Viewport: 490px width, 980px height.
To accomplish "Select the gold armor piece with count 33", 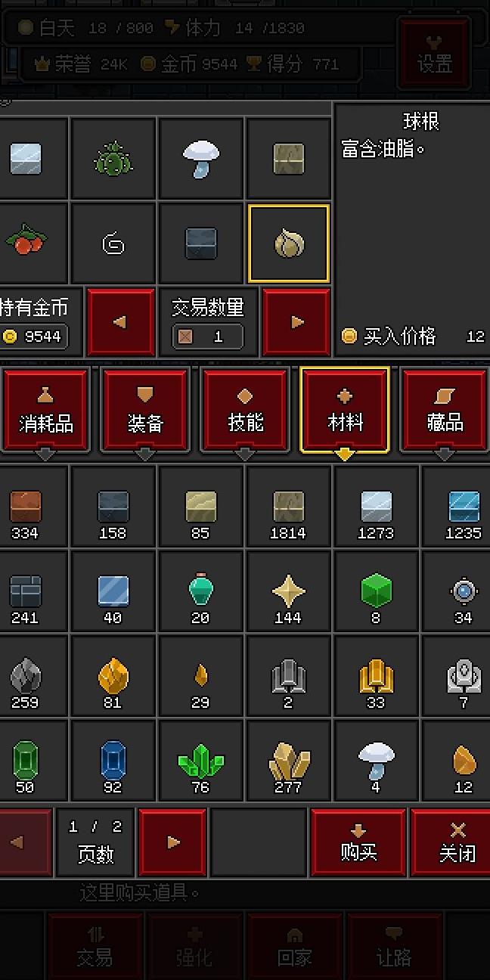I will (376, 677).
